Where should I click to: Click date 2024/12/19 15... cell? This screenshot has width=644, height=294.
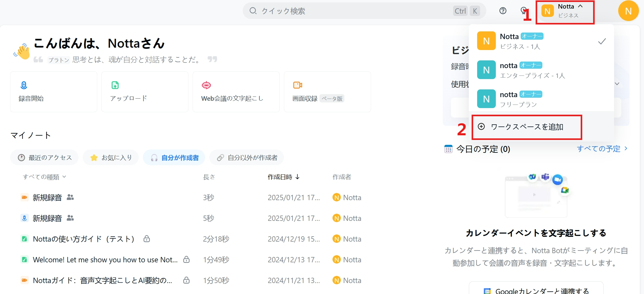click(x=294, y=239)
